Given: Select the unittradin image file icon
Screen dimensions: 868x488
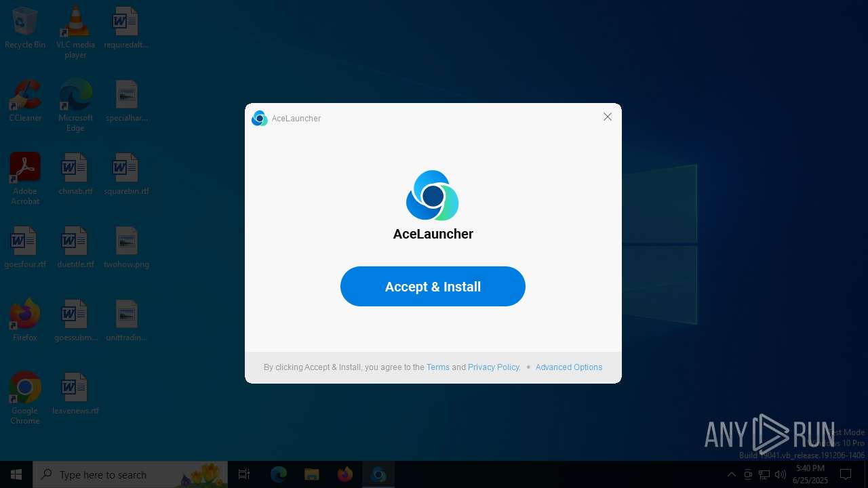Looking at the screenshot, I should pyautogui.click(x=126, y=321).
